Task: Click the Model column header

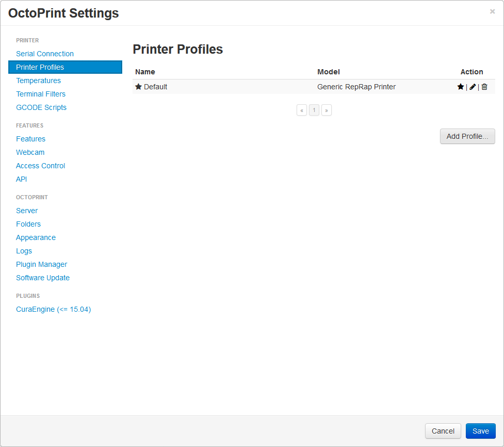Action: (329, 72)
